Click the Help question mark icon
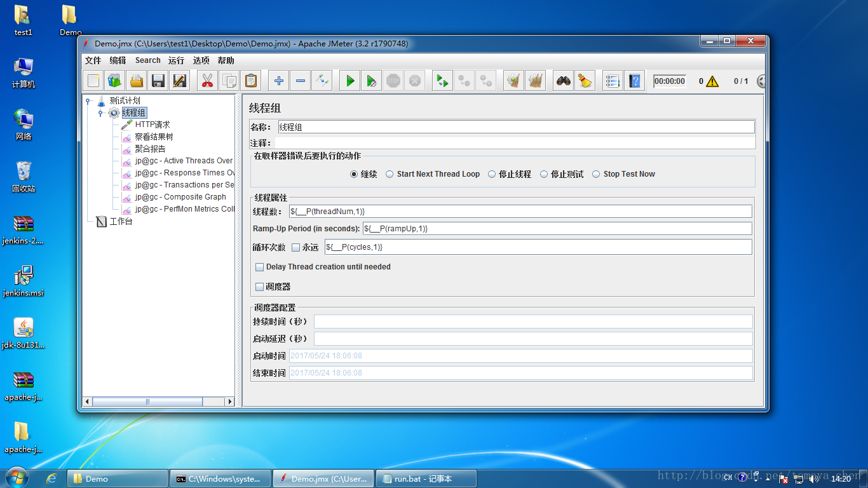This screenshot has width=868, height=488. point(634,81)
